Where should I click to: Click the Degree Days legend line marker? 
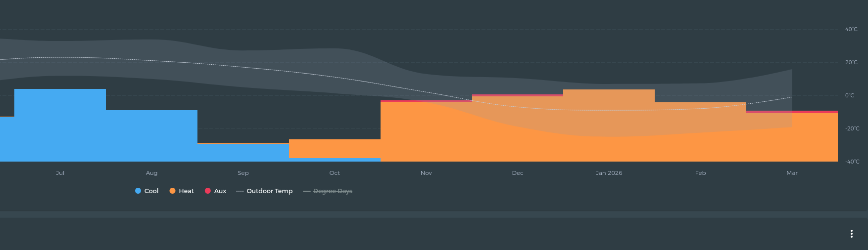tap(307, 191)
